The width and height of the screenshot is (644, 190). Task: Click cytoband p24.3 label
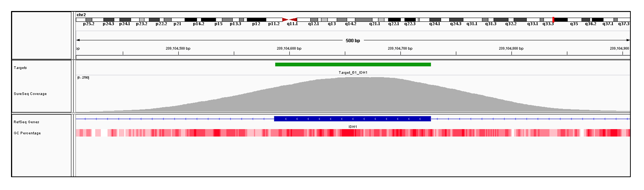coord(108,24)
